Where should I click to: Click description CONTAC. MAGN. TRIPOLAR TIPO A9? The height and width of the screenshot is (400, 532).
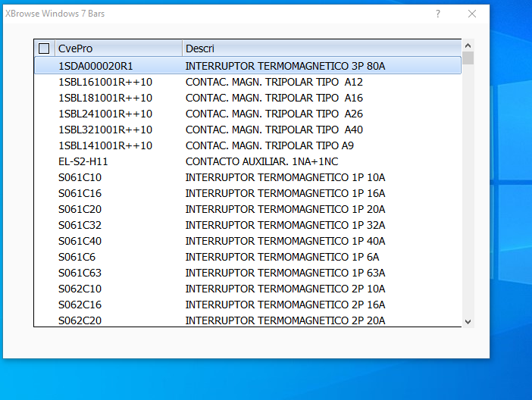[270, 145]
